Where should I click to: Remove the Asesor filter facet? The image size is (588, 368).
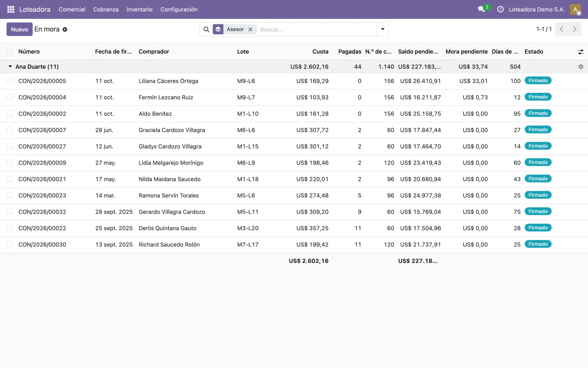(x=250, y=29)
